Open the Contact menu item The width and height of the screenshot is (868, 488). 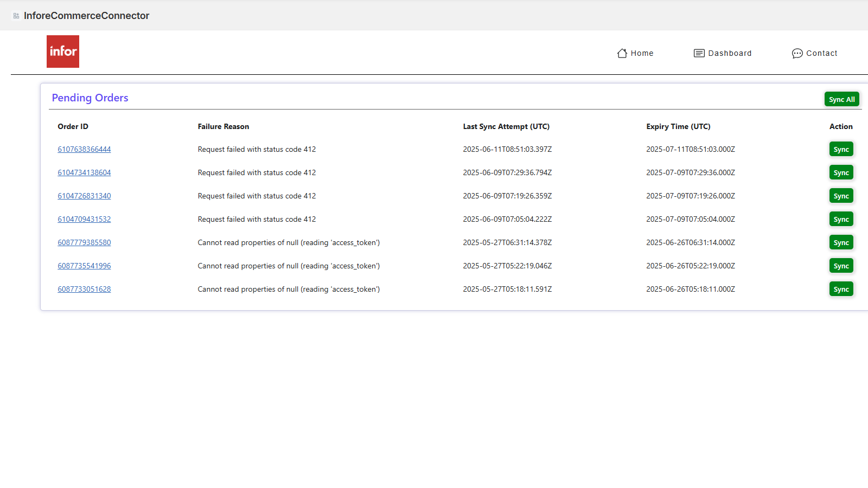[815, 53]
